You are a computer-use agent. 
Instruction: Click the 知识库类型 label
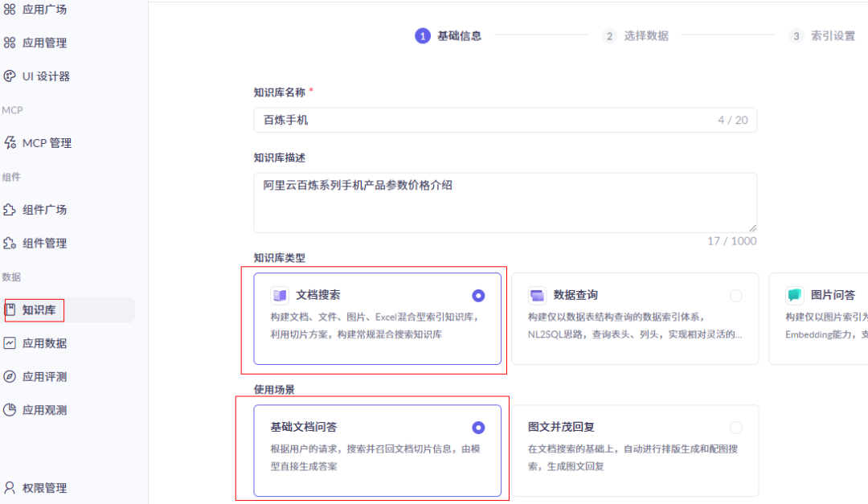(280, 257)
